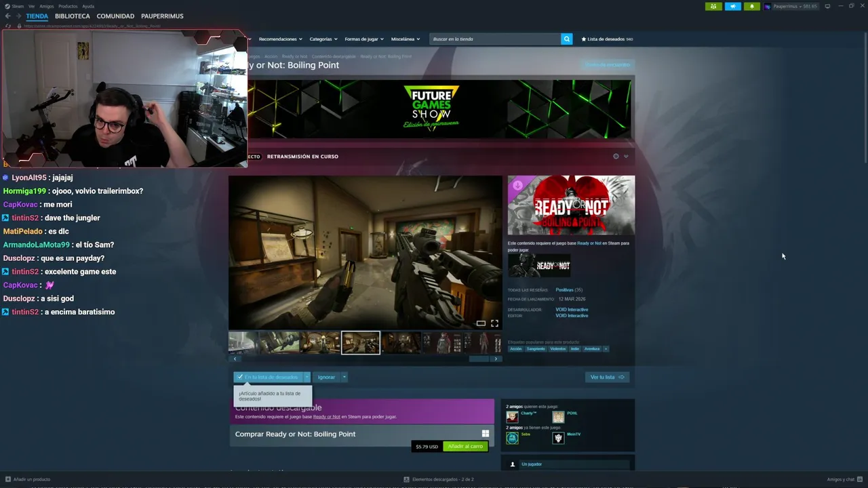Click the Future Games Show banner
This screenshot has height=488, width=868.
pos(439,108)
